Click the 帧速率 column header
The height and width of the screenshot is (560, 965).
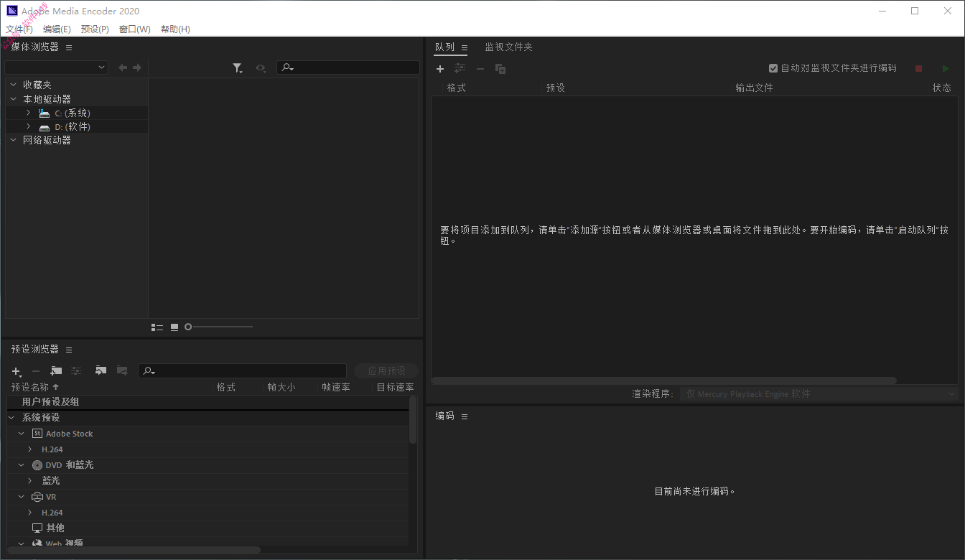(x=336, y=387)
